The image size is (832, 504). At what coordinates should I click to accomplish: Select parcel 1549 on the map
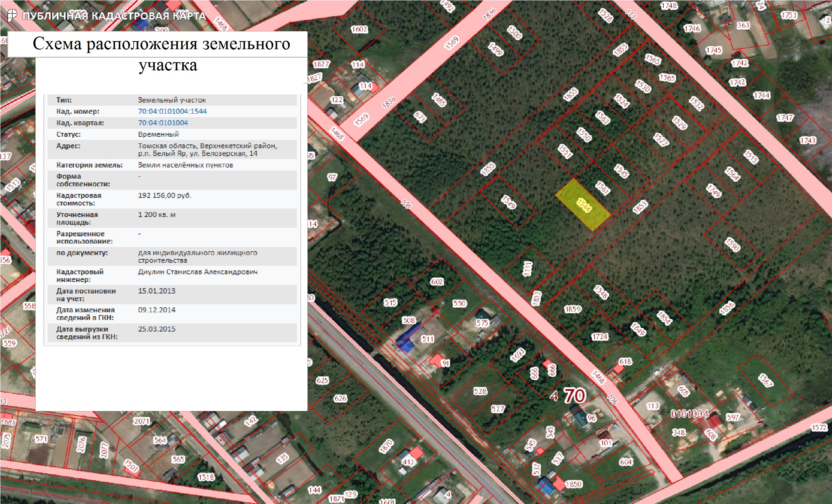(509, 202)
